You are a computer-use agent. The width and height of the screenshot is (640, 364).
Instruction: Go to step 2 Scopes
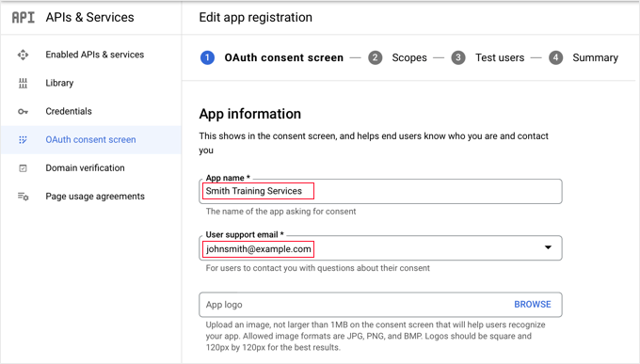point(397,58)
